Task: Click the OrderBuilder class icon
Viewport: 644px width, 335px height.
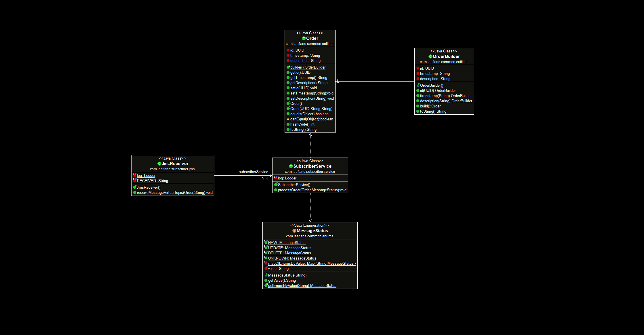Action: tap(430, 56)
